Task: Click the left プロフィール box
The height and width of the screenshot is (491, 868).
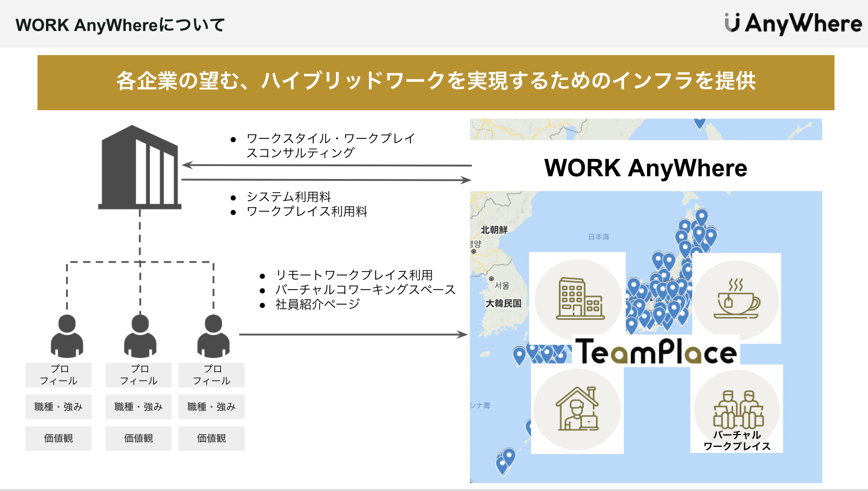Action: coord(58,375)
